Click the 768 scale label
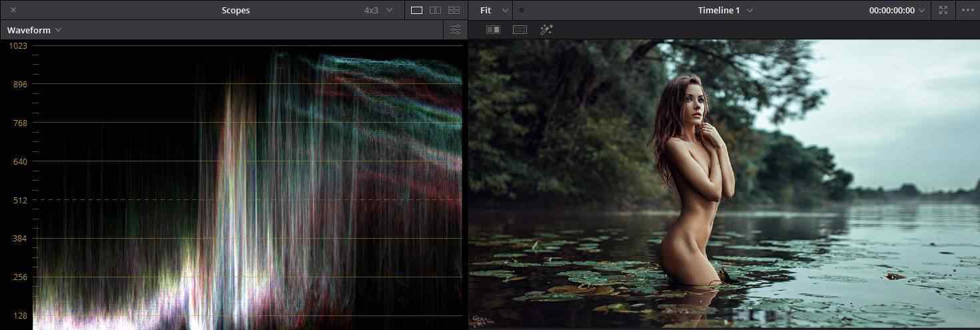980x330 pixels. coord(20,123)
